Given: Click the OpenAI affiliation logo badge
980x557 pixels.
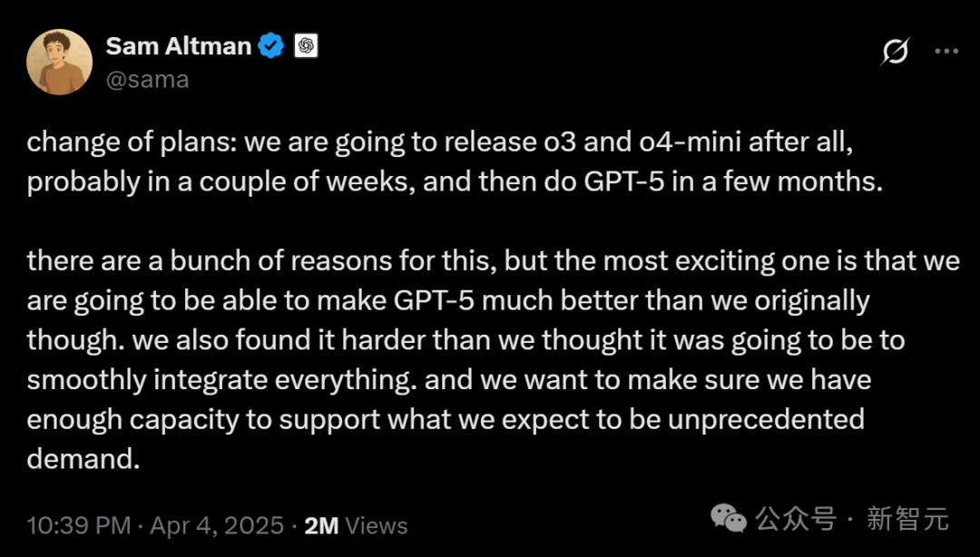Looking at the screenshot, I should click(x=306, y=45).
